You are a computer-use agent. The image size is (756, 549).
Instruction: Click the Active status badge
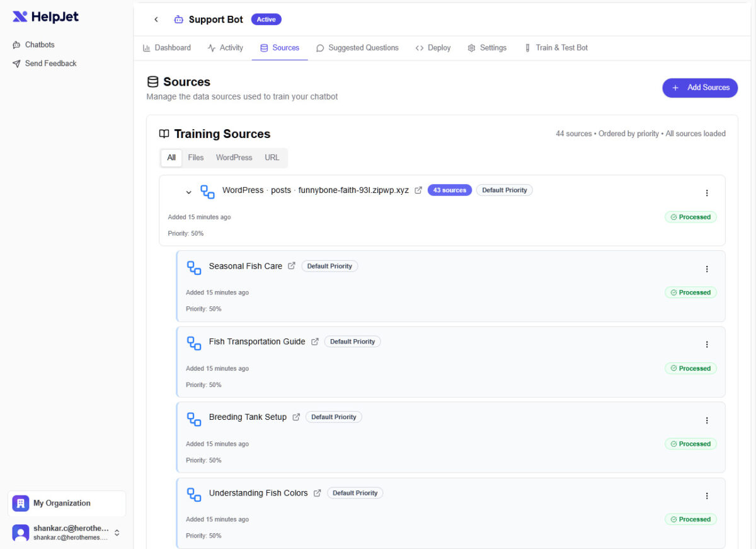point(266,20)
